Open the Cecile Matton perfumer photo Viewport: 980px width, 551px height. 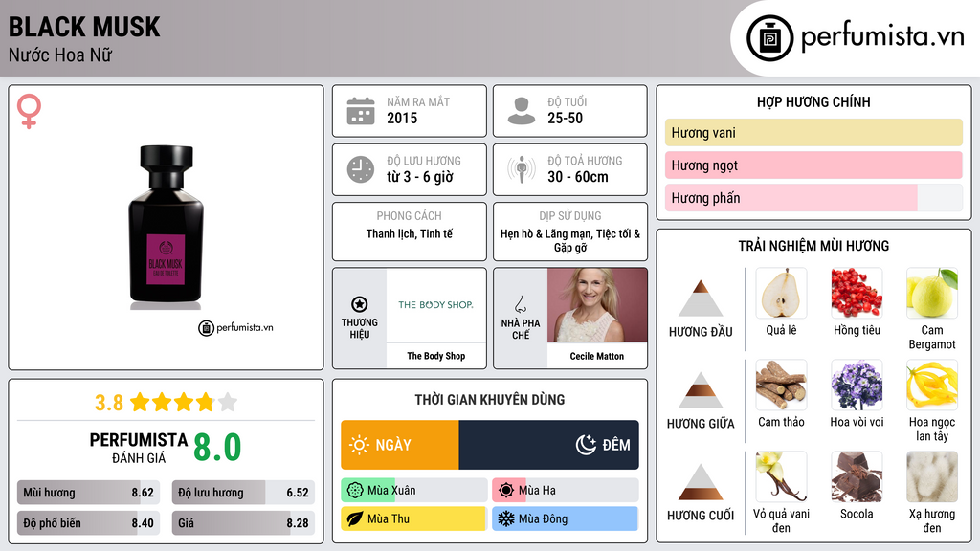(x=597, y=305)
